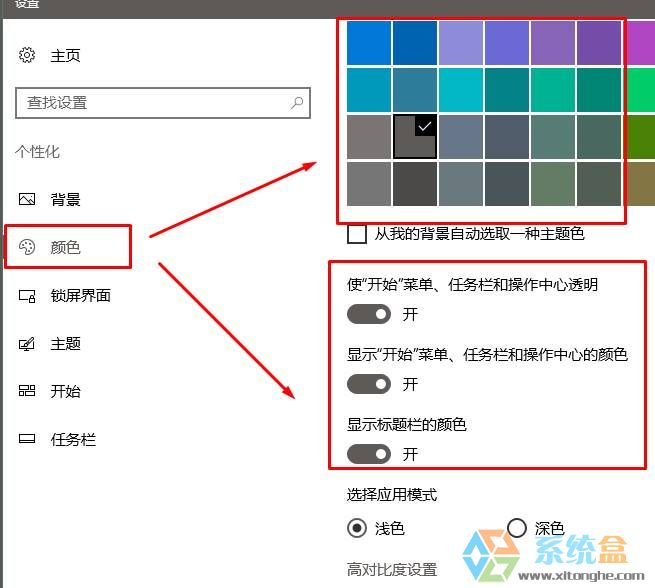Click the gear icon beside 主页
The width and height of the screenshot is (655, 588).
click(27, 55)
